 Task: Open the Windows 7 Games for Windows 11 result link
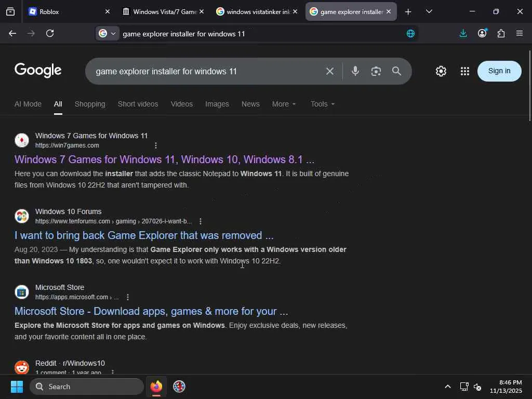(x=164, y=159)
